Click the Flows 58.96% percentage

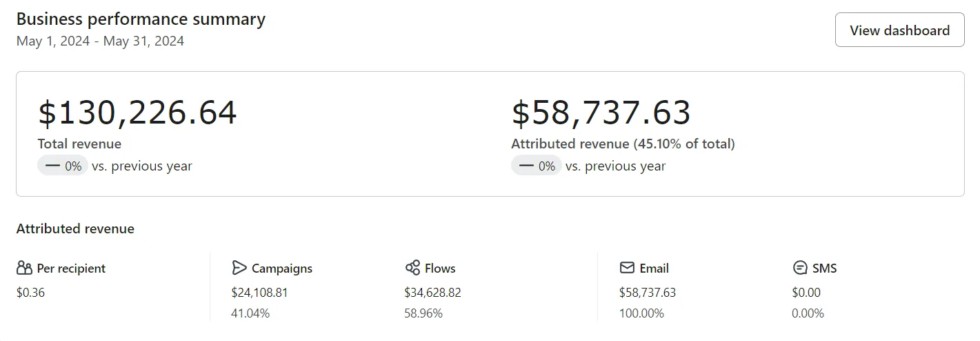(423, 313)
